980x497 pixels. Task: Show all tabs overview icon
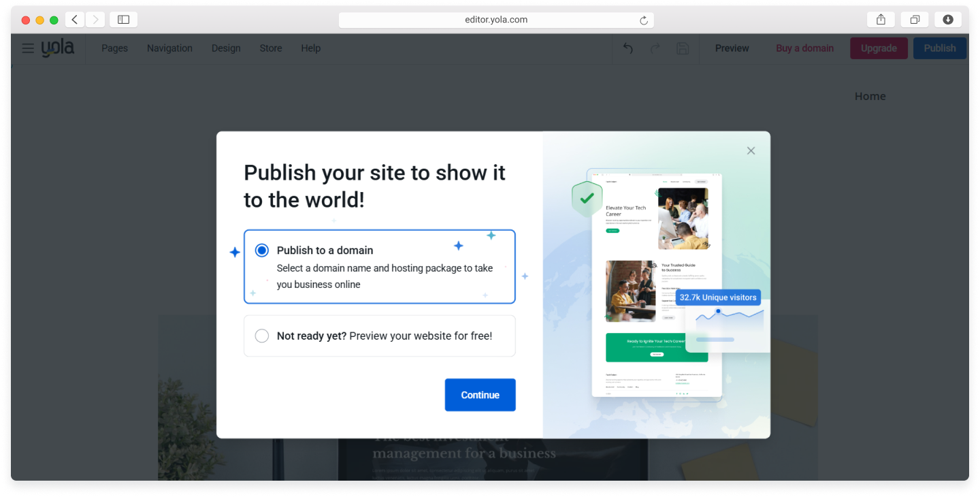click(915, 20)
